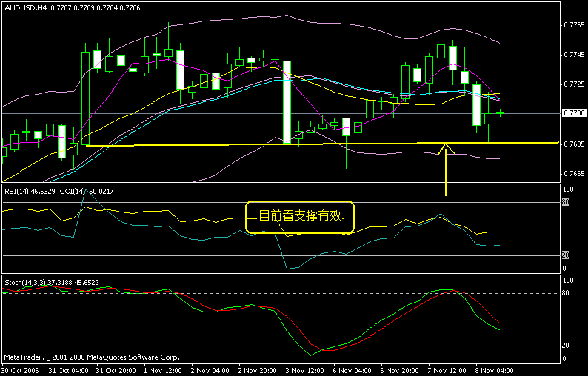
Task: Click the 0.7685 price axis label
Action: (x=574, y=144)
